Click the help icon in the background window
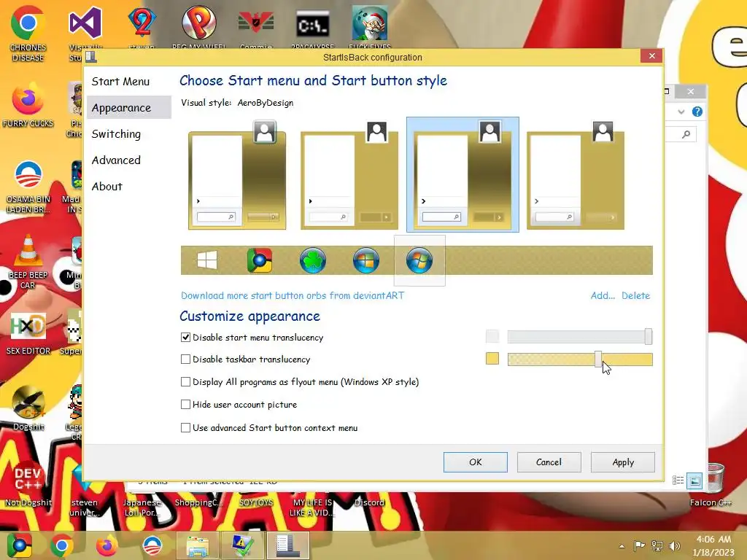This screenshot has width=747, height=560. (697, 112)
